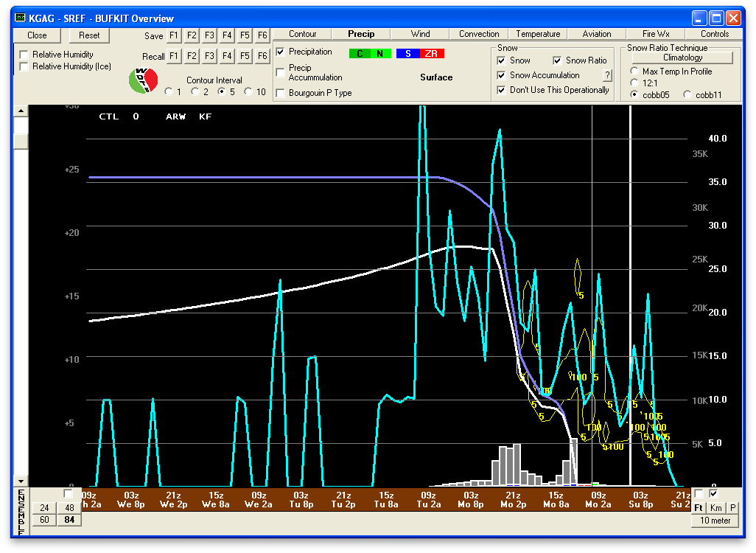Image resolution: width=756 pixels, height=553 pixels.
Task: Click the green C precipitation legend box
Action: [360, 54]
